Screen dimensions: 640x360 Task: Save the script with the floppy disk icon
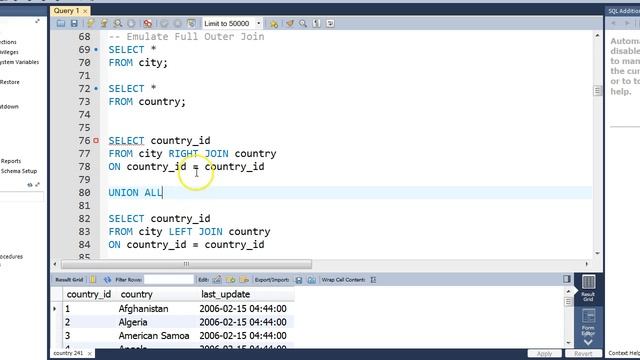pos(74,24)
